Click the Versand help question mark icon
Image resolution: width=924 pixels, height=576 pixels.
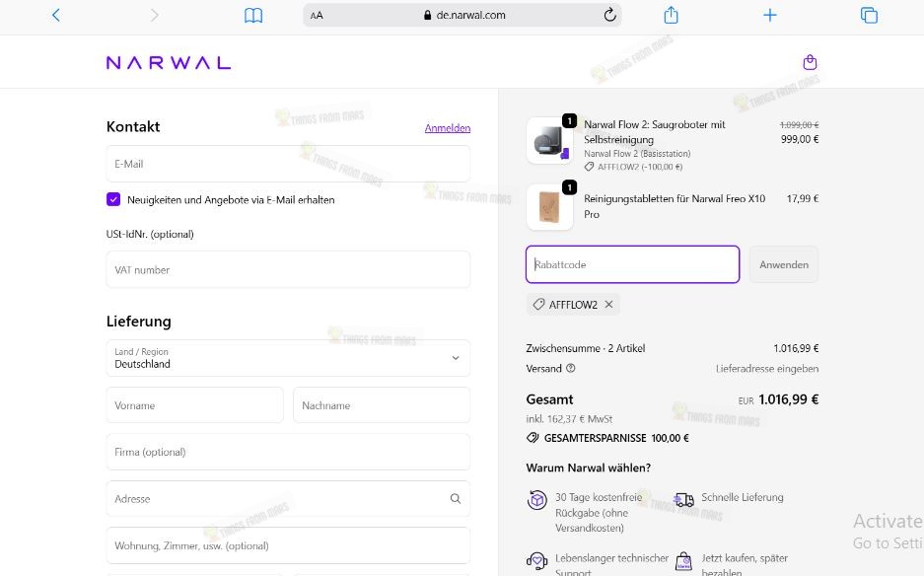[x=570, y=369]
